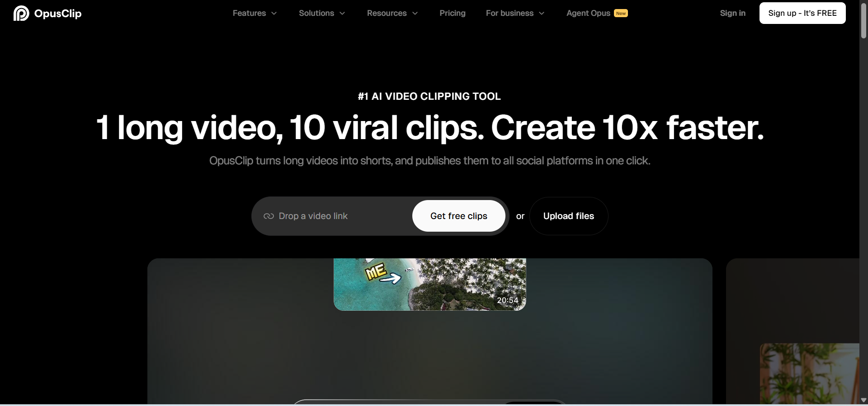
Task: Click Get free clips button
Action: click(x=459, y=216)
